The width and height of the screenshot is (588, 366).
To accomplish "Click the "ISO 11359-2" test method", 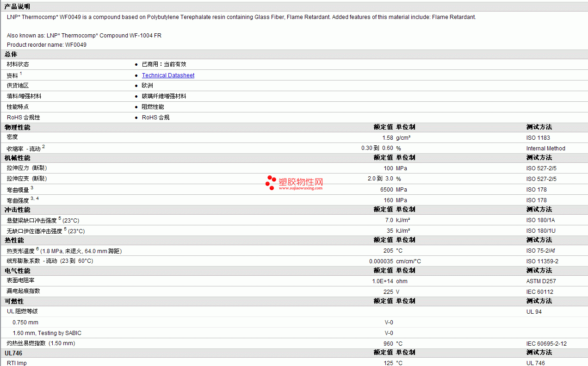I will (x=542, y=261).
